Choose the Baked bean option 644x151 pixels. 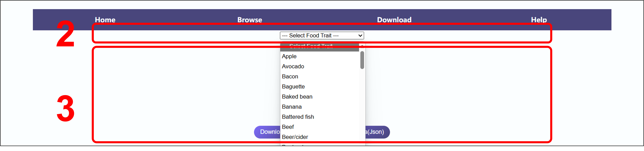coord(297,97)
